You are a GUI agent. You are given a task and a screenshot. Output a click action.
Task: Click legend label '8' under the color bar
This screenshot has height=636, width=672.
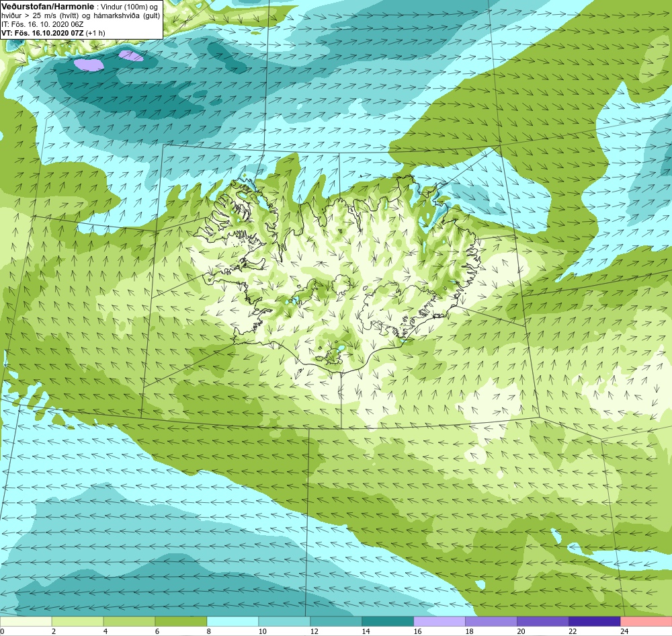pyautogui.click(x=209, y=631)
